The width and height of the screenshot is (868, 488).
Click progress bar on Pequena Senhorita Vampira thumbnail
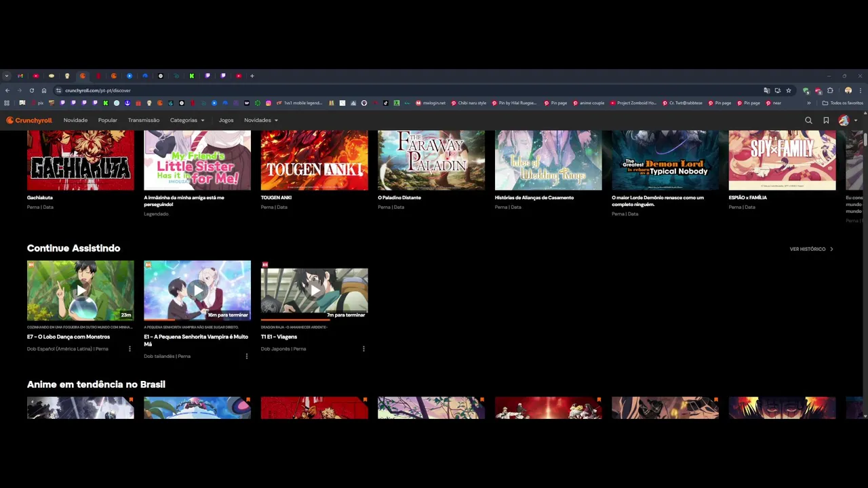(x=197, y=319)
